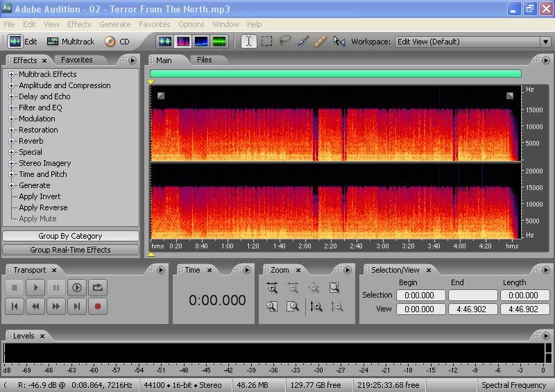Click the left fade-in handle on waveform

[161, 96]
